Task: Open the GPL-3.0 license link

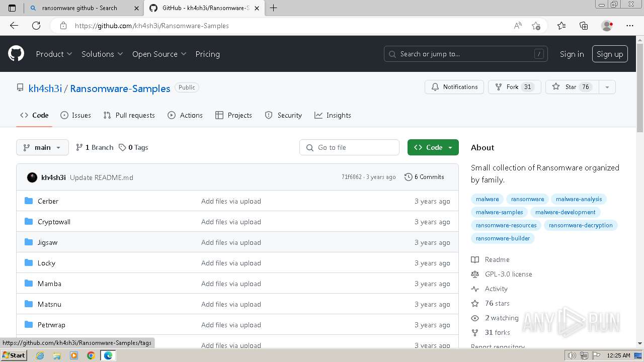Action: click(502, 274)
